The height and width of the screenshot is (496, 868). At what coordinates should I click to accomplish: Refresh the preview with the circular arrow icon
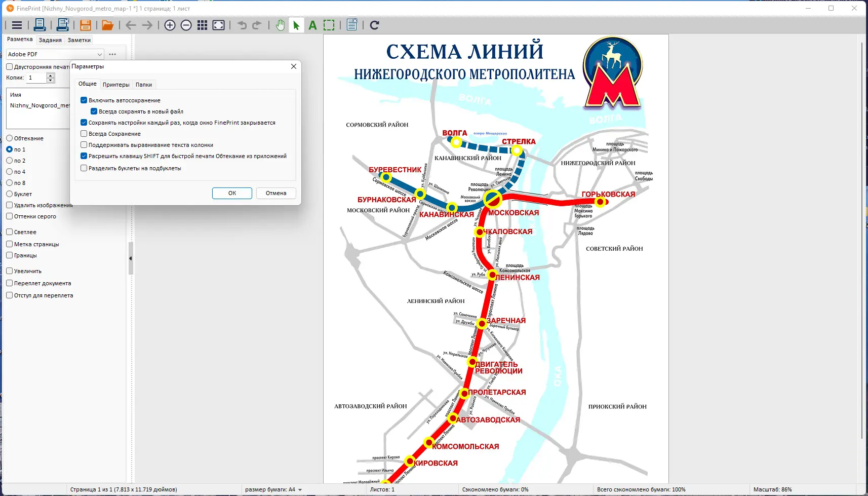click(x=374, y=25)
